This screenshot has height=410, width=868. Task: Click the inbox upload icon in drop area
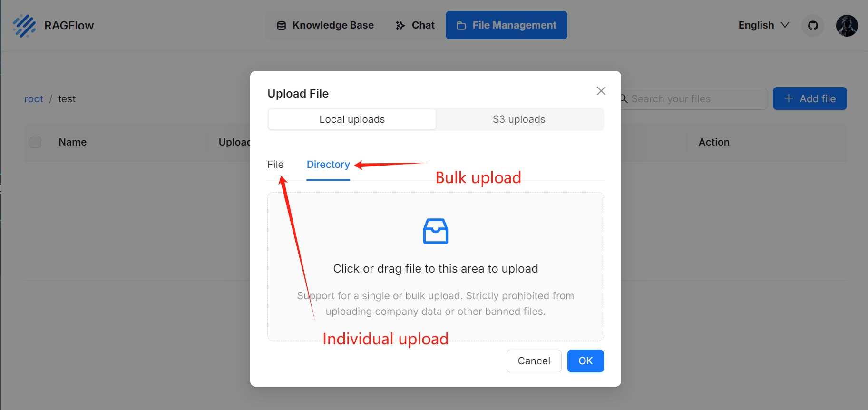435,231
